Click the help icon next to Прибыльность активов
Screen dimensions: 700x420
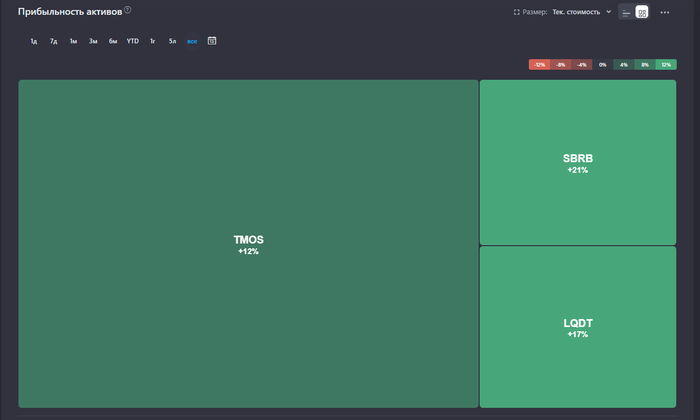(x=128, y=10)
